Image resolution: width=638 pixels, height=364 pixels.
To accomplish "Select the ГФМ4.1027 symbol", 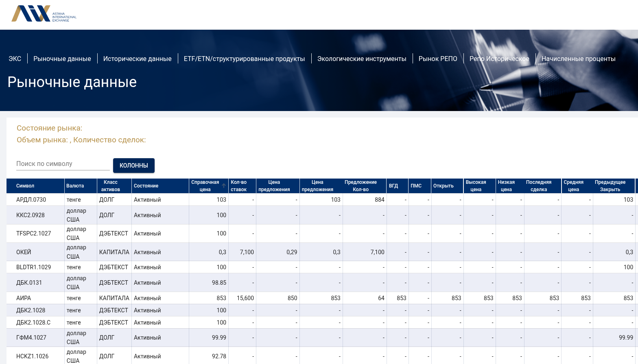I will tap(31, 338).
